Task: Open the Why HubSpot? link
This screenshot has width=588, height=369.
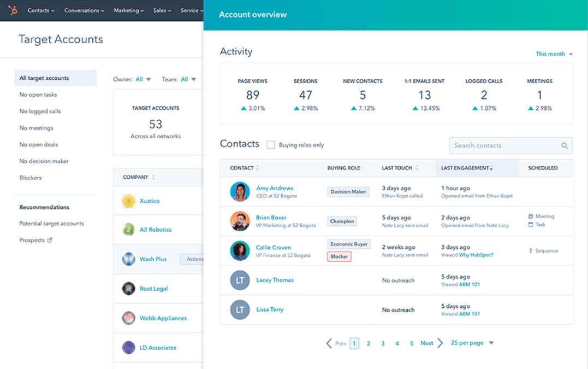Action: pyautogui.click(x=477, y=254)
